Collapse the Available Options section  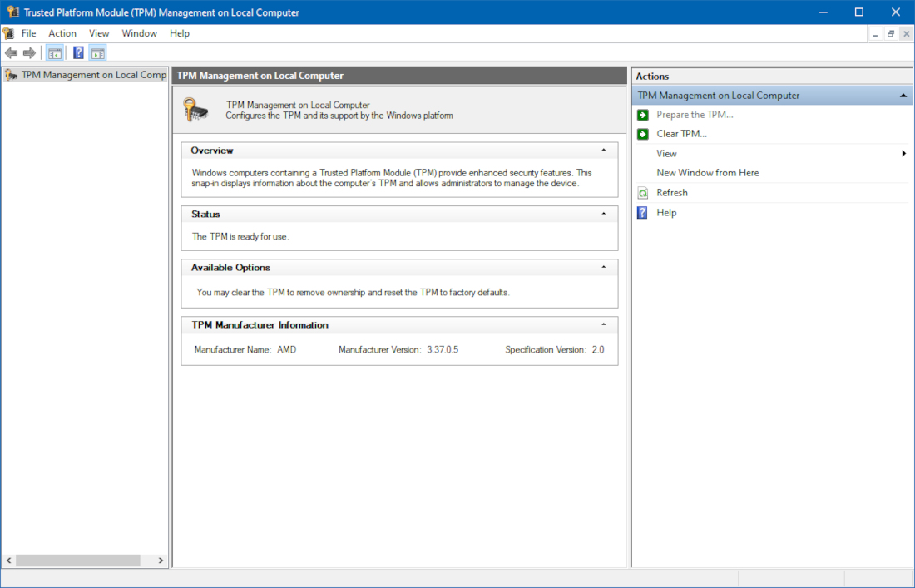pos(603,267)
